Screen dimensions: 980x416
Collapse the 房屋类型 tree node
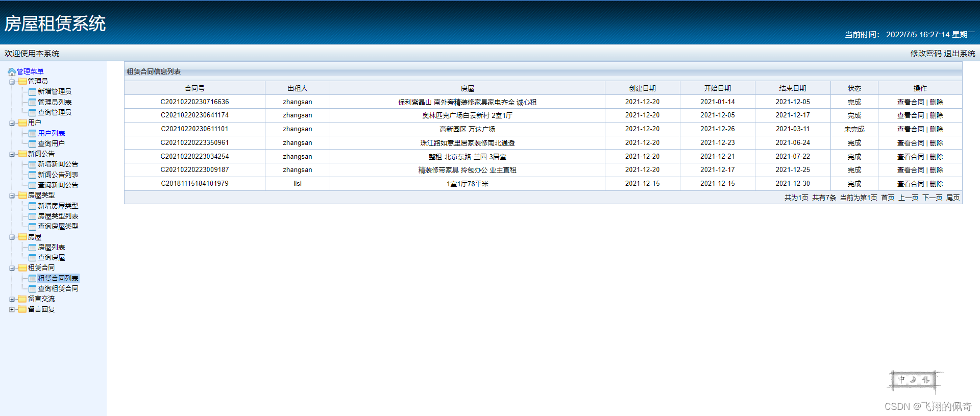point(12,195)
